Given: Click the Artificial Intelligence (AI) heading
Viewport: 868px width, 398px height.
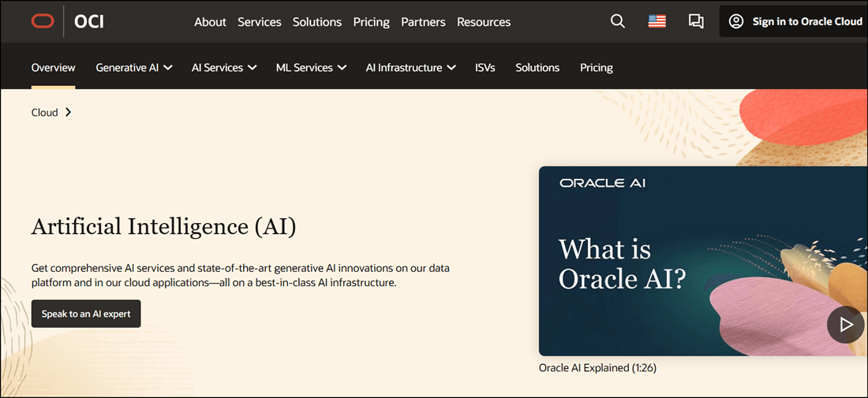Looking at the screenshot, I should (x=164, y=227).
